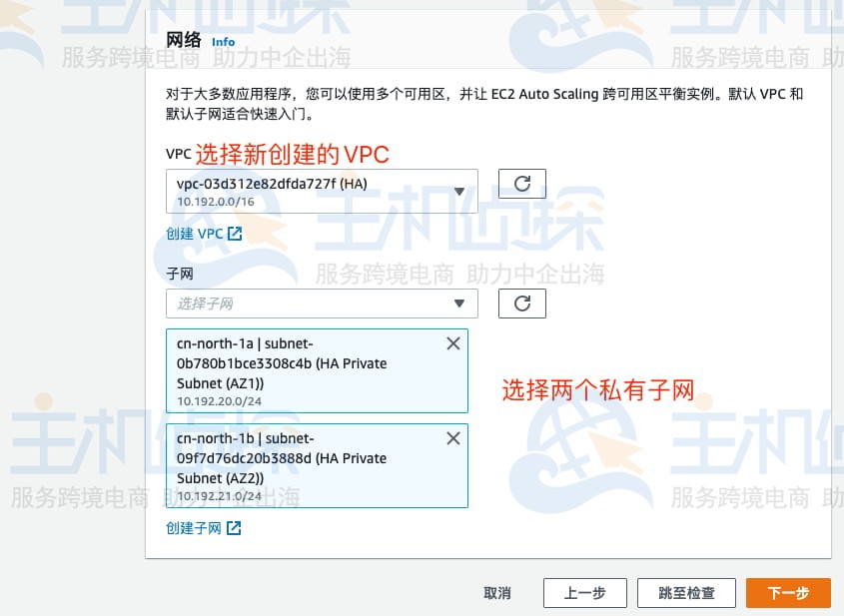Click the 下一步 button
This screenshot has width=844, height=616.
pyautogui.click(x=788, y=592)
